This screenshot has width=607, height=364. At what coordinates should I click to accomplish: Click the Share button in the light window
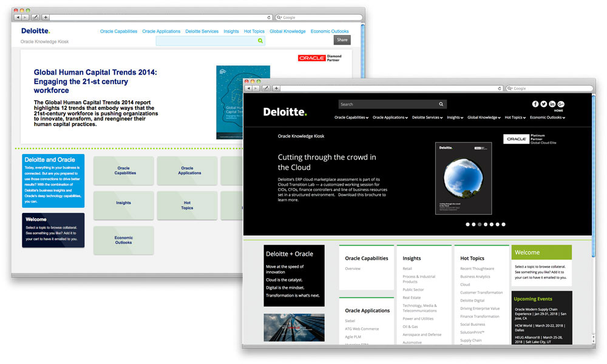click(342, 40)
